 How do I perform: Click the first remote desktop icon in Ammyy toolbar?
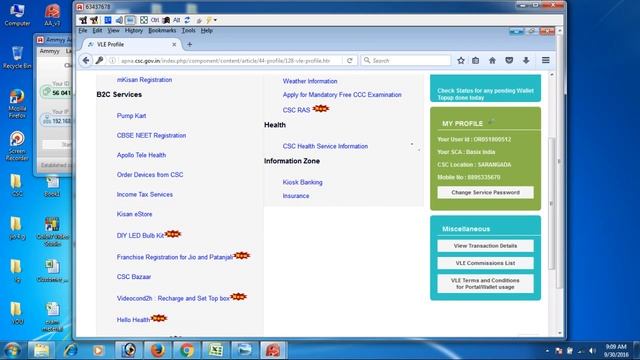click(x=83, y=20)
